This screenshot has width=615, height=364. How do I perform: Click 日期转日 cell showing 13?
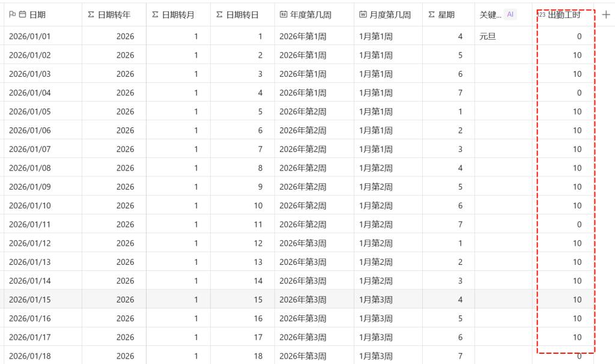pos(243,262)
